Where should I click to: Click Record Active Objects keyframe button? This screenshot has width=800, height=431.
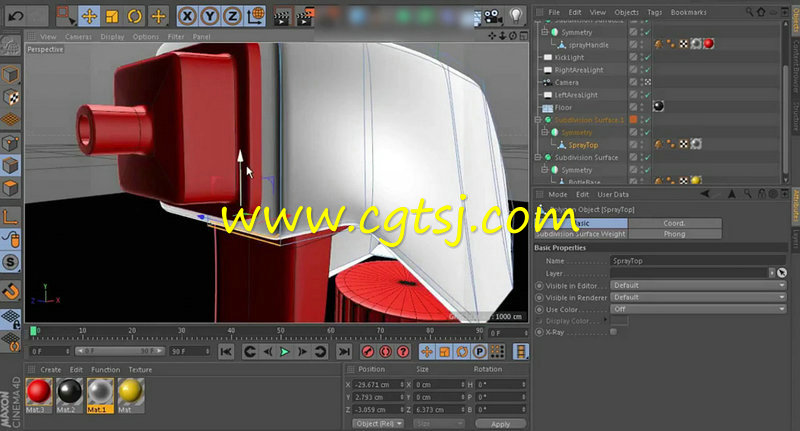tap(368, 351)
